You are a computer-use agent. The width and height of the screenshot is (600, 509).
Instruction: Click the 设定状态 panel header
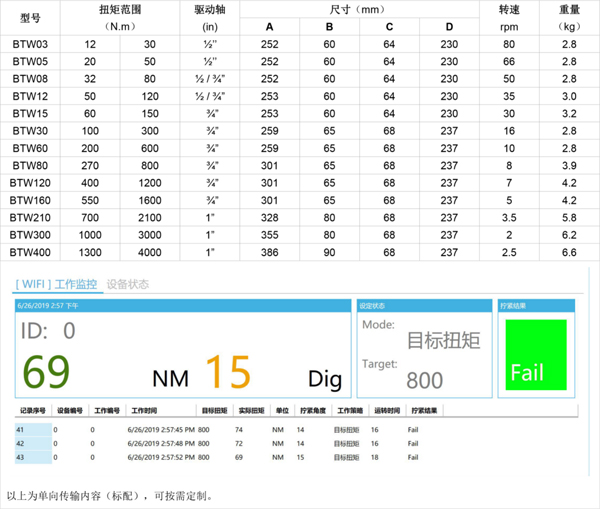(x=373, y=305)
